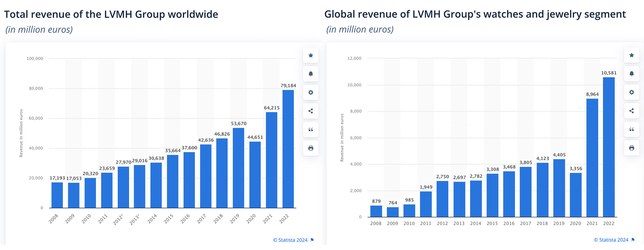Image resolution: width=644 pixels, height=250 pixels.
Task: Click the 2011 bar labeled 23,659
Action: (x=107, y=190)
